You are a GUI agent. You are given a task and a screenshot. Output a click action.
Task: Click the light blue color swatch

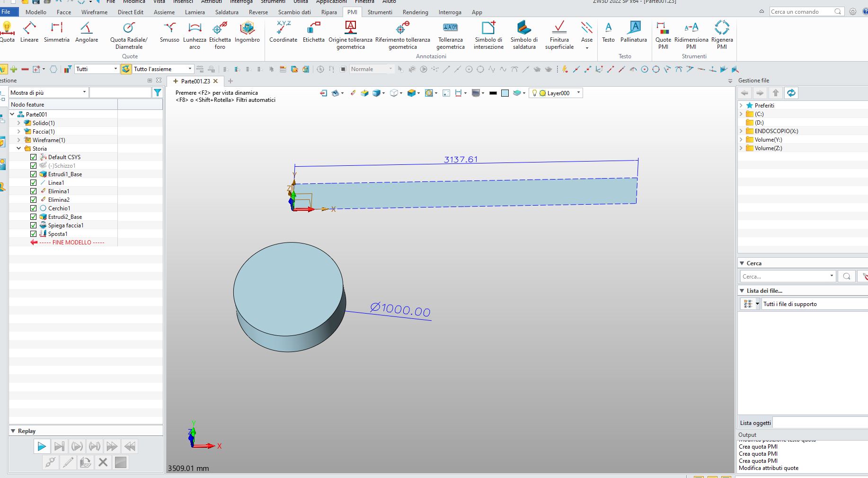pyautogui.click(x=505, y=93)
